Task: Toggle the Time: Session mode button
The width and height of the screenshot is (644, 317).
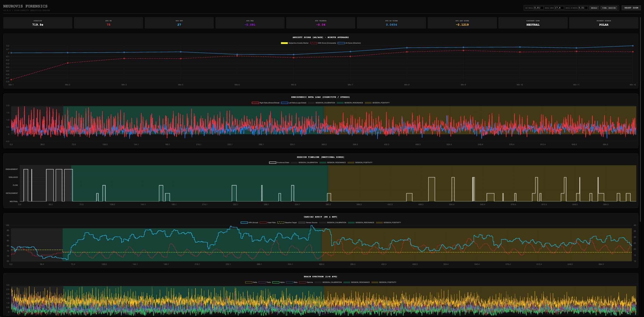Action: click(609, 8)
